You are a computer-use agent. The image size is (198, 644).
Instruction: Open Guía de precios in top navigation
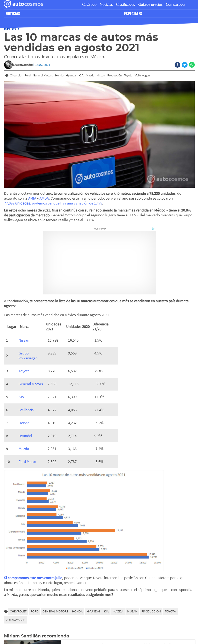(150, 5)
